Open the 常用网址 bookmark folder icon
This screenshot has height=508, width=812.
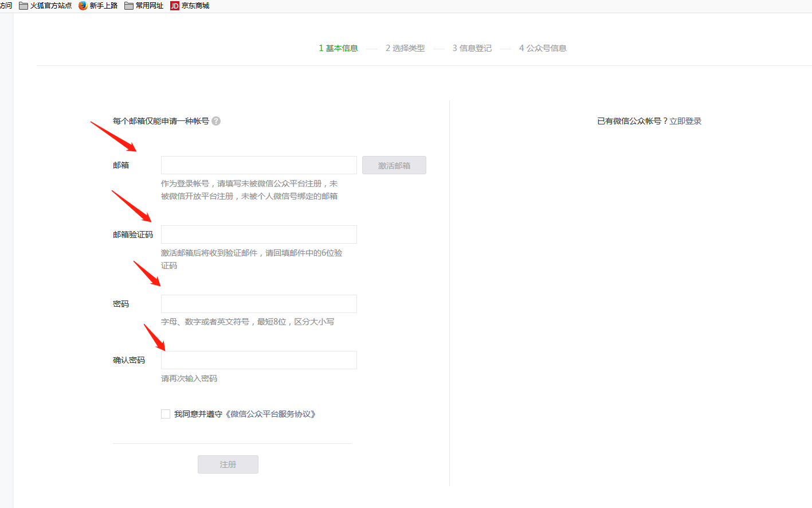[129, 5]
